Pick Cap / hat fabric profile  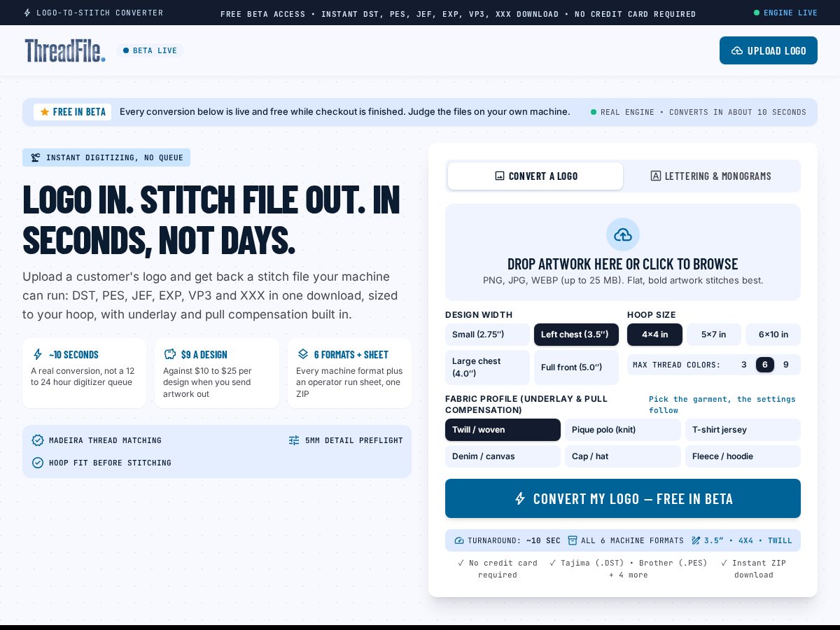[x=623, y=456]
